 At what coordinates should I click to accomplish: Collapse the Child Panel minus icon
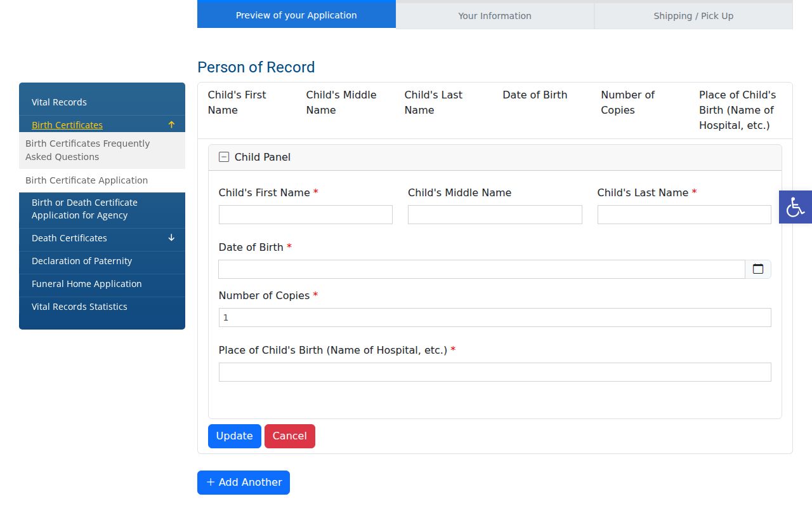coord(224,157)
